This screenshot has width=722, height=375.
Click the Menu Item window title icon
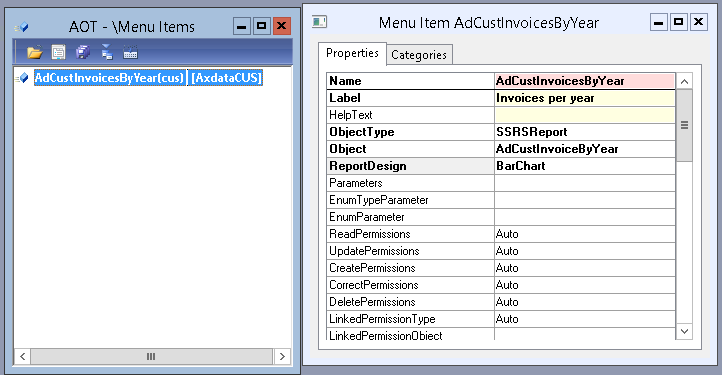[x=319, y=22]
